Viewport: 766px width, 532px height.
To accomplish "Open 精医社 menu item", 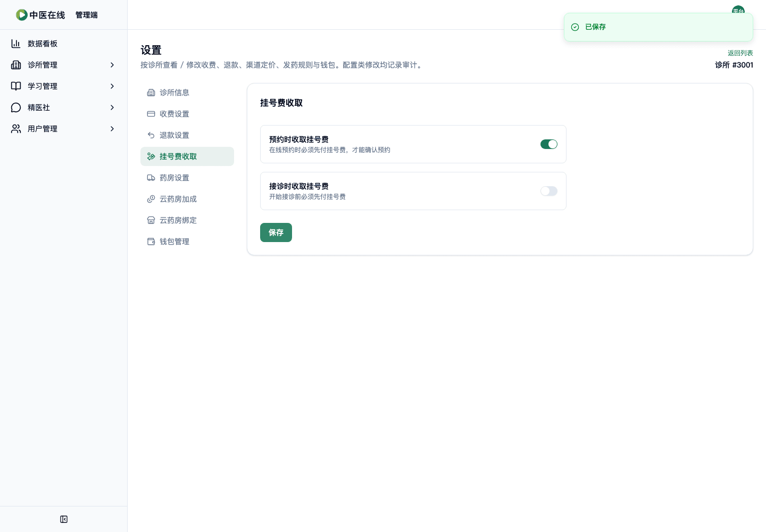I will pos(64,107).
